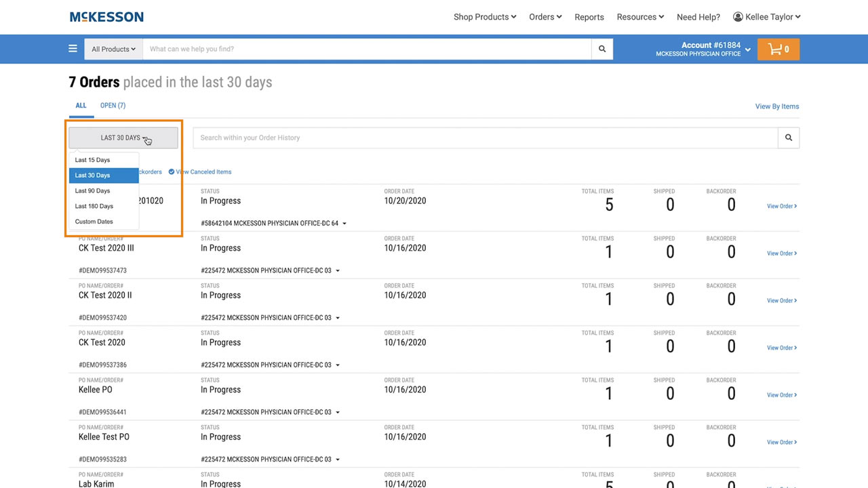Open the shopping cart button
868x488 pixels.
[x=778, y=49]
